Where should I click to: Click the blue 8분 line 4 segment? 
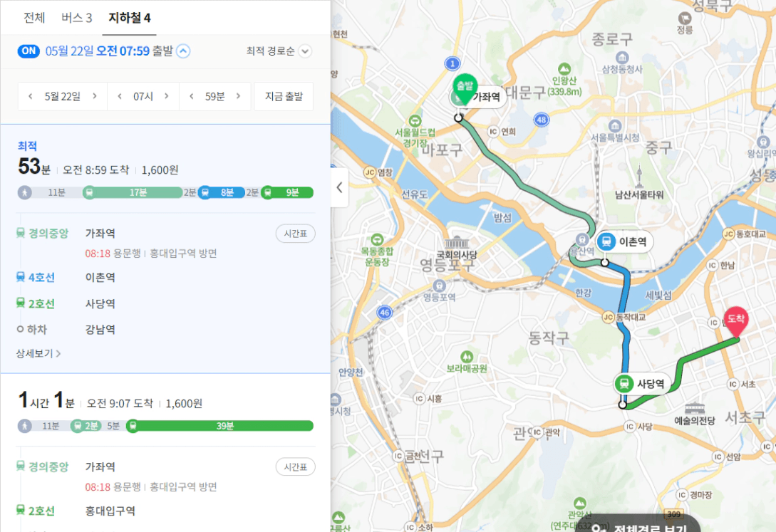tap(221, 192)
